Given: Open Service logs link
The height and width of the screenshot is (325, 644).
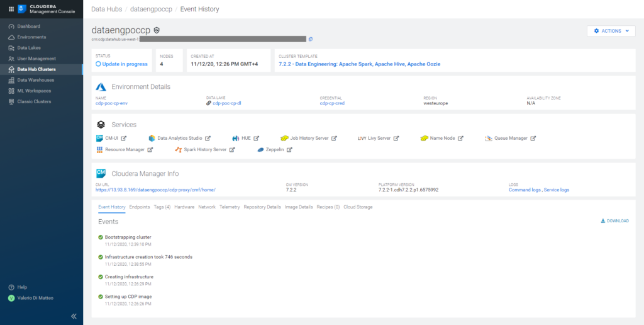Looking at the screenshot, I should 557,190.
